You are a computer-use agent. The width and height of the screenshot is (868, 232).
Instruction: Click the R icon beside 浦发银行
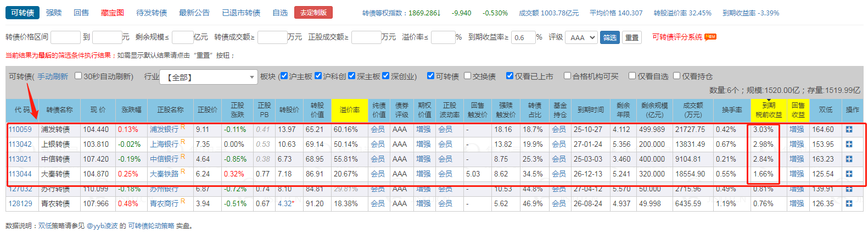(x=183, y=128)
